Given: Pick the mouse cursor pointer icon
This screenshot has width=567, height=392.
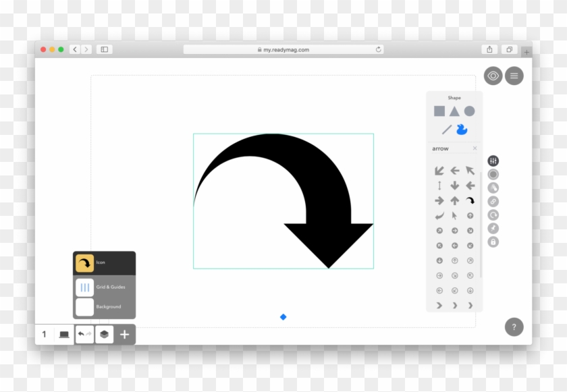Looking at the screenshot, I should point(454,216).
